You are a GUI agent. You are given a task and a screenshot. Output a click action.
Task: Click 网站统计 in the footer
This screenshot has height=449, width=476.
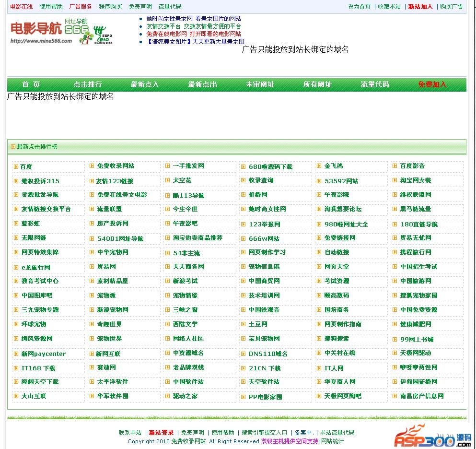click(332, 441)
